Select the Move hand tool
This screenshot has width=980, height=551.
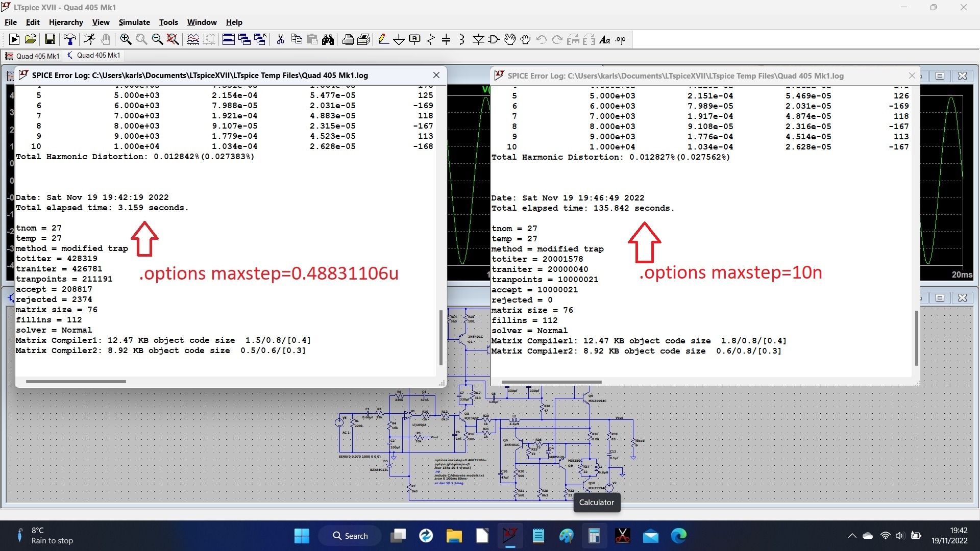point(510,39)
